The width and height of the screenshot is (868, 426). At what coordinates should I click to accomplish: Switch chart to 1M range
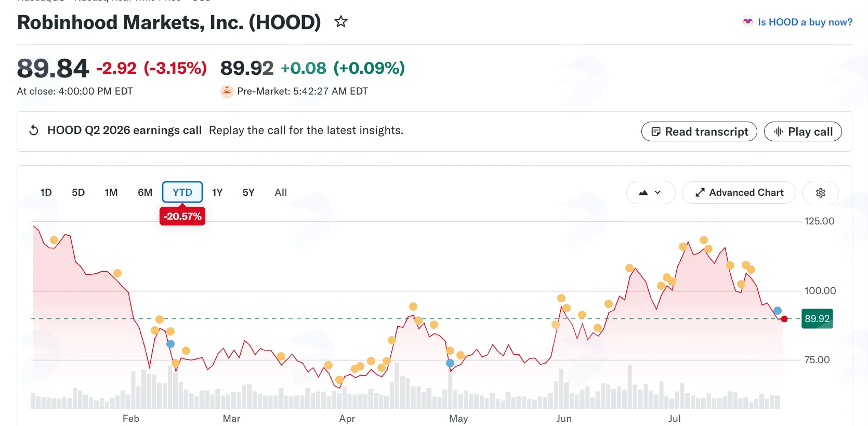[111, 193]
